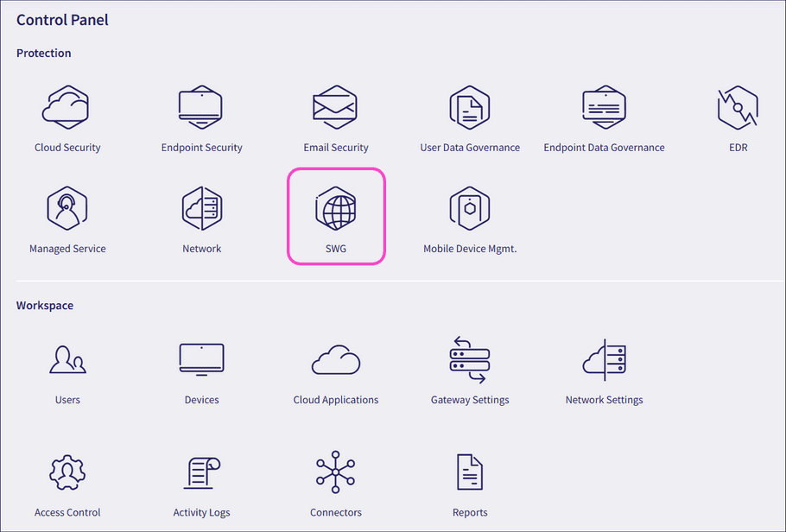Select the Gateway Settings icon
The height and width of the screenshot is (532, 786).
click(470, 359)
